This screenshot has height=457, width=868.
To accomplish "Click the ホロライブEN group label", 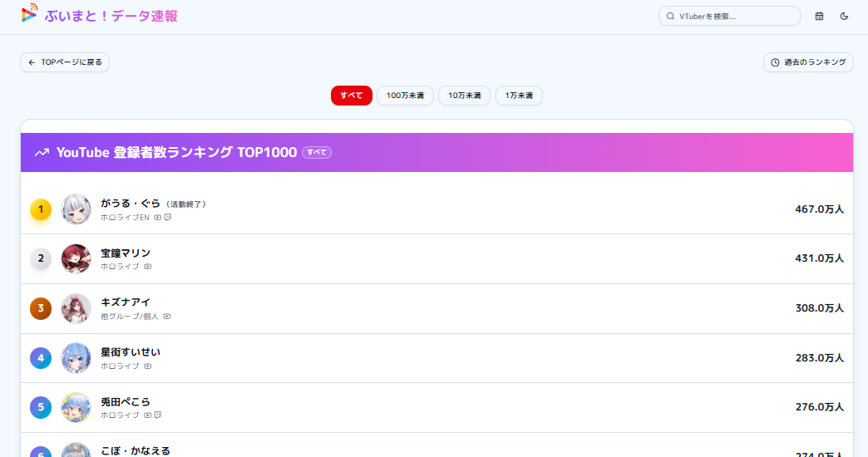I will pos(125,218).
